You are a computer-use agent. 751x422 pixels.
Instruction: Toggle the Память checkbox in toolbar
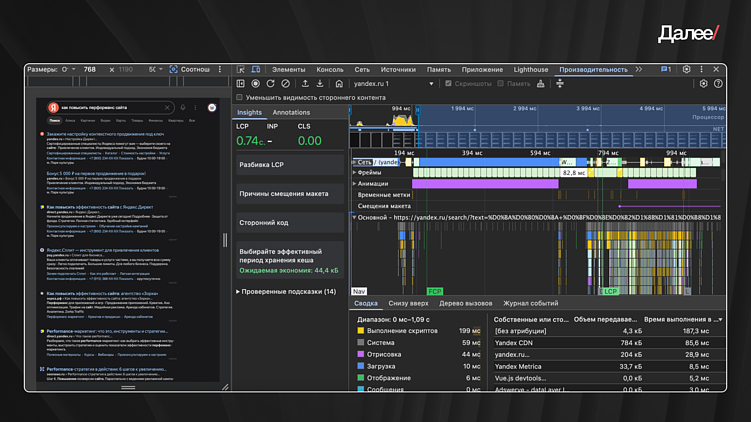click(x=501, y=84)
